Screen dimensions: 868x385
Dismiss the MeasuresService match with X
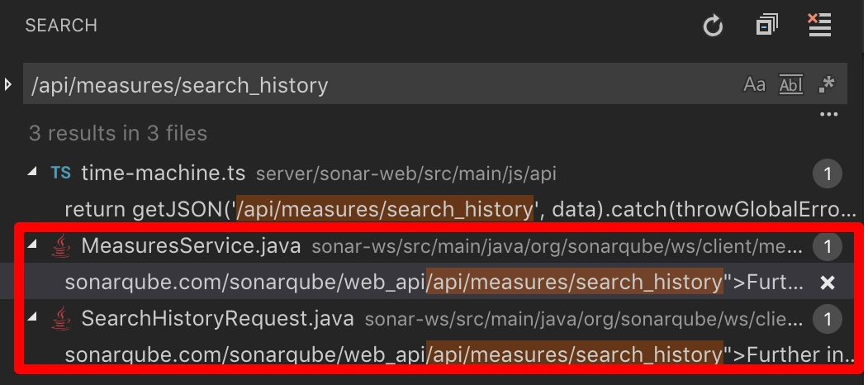tap(827, 283)
